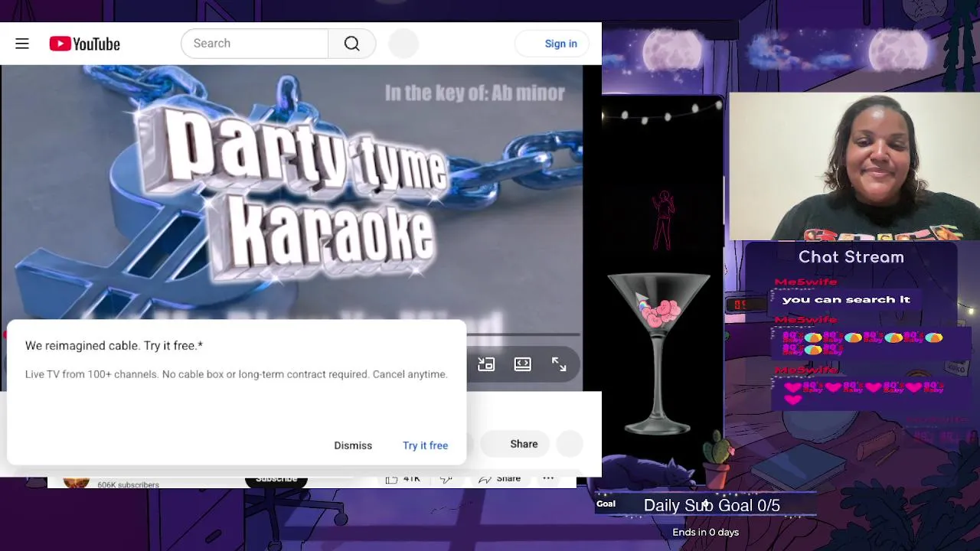The image size is (980, 551).
Task: Click the like count 41K button
Action: (x=403, y=479)
